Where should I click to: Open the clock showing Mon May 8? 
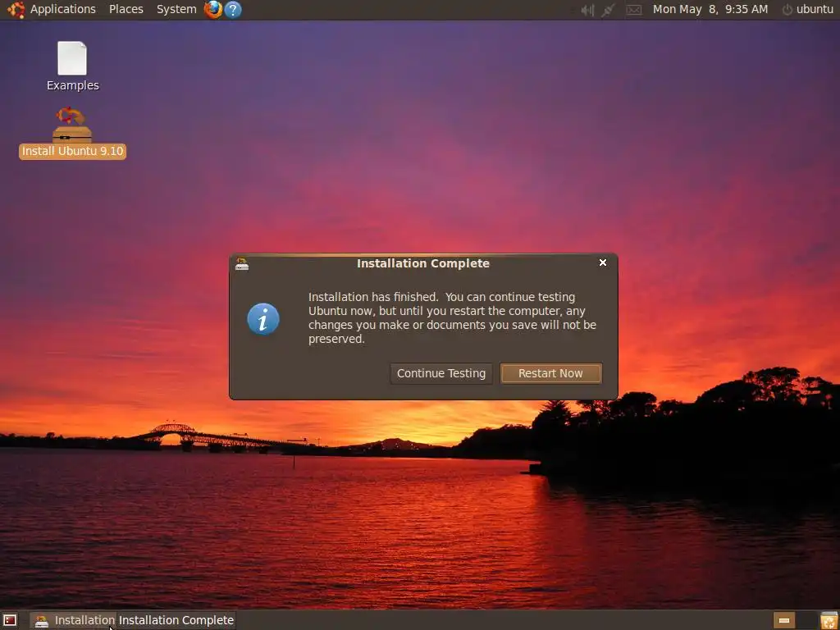[710, 9]
